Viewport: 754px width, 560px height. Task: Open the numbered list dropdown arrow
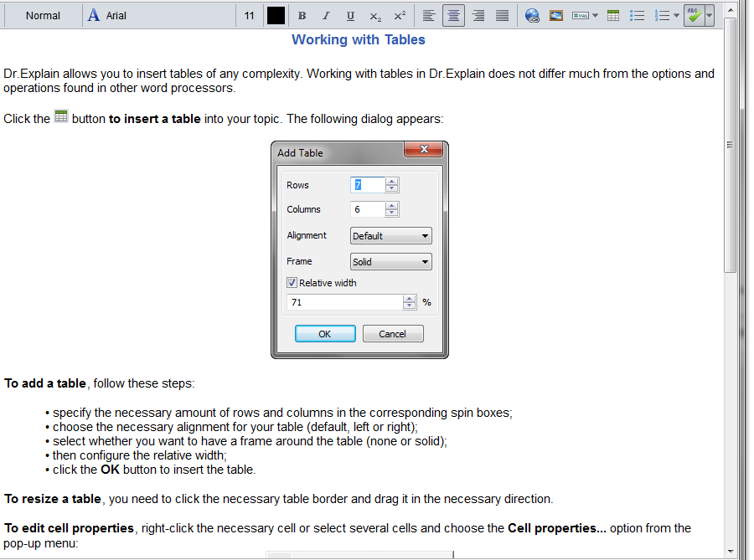pos(676,16)
